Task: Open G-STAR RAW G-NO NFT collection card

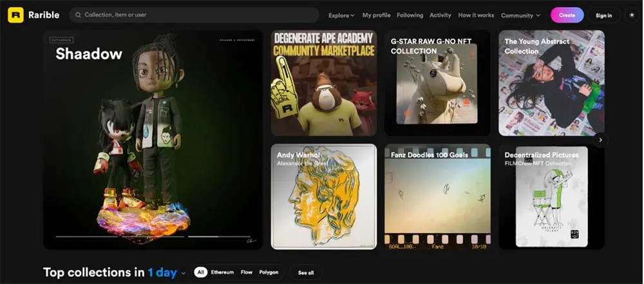Action: (437, 82)
